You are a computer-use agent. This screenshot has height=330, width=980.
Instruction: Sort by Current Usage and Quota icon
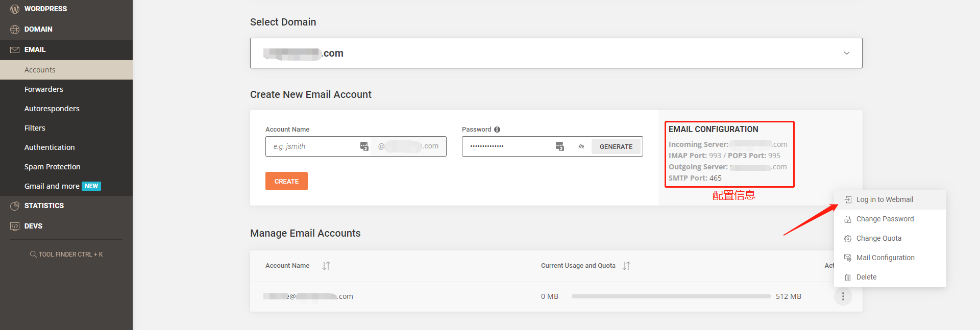click(626, 266)
